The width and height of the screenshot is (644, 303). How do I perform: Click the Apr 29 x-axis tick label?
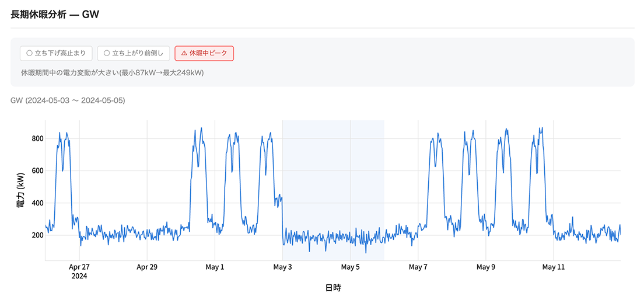[x=147, y=267]
